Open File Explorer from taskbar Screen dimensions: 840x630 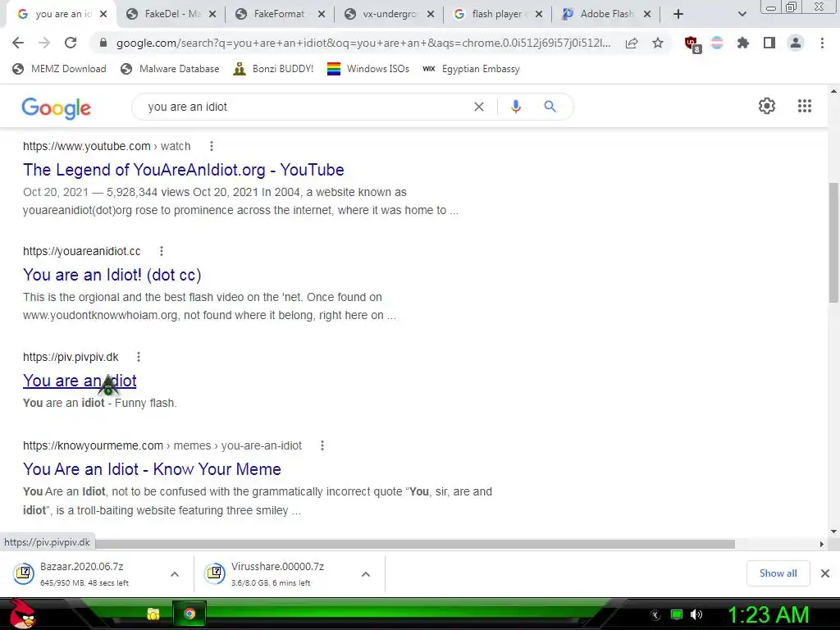point(153,614)
